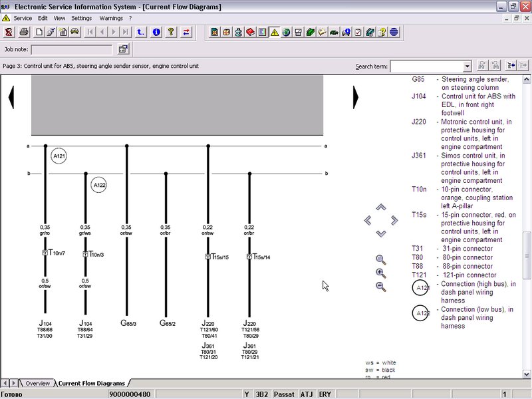Zoom in with the plus magnifier
The height and width of the screenshot is (399, 532).
tap(381, 273)
